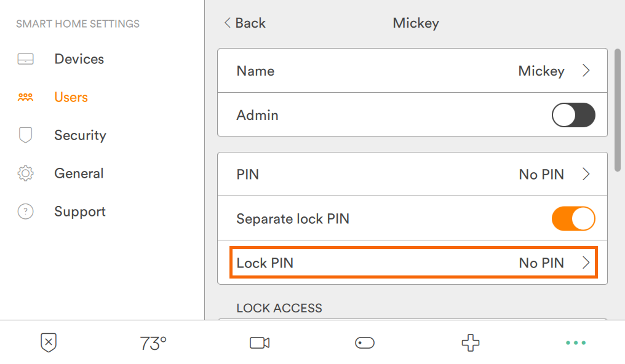
Task: Expand the Name row chevron
Action: 586,71
